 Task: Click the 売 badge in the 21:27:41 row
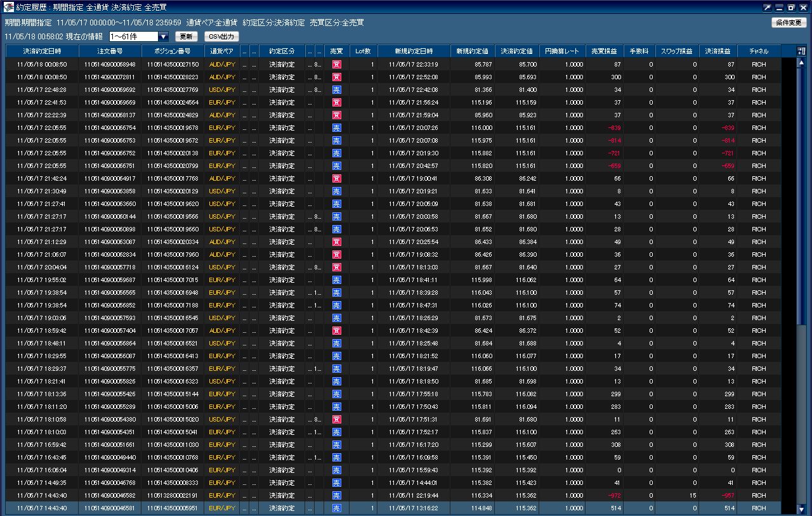[337, 204]
